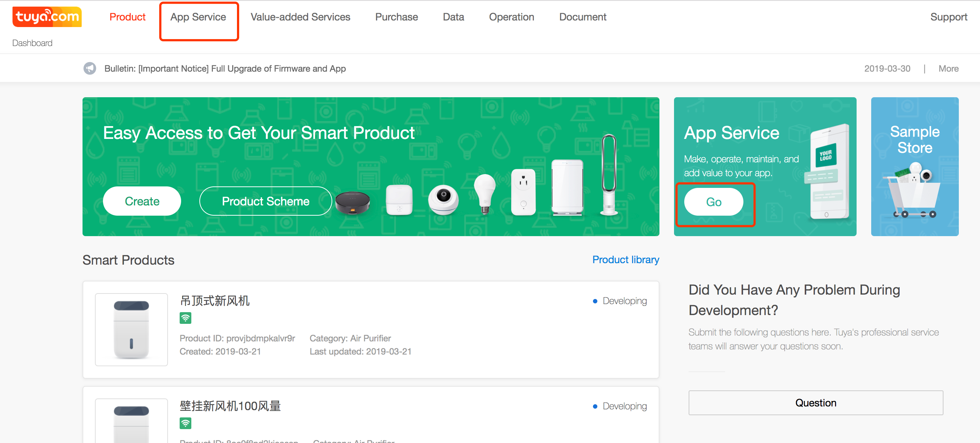
Task: Click the smart camera image in banner
Action: click(x=443, y=200)
